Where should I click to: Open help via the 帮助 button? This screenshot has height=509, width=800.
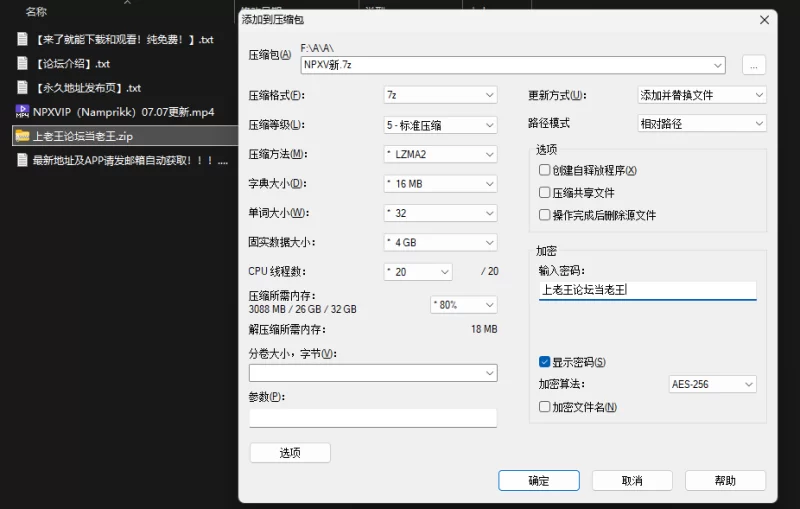point(725,480)
